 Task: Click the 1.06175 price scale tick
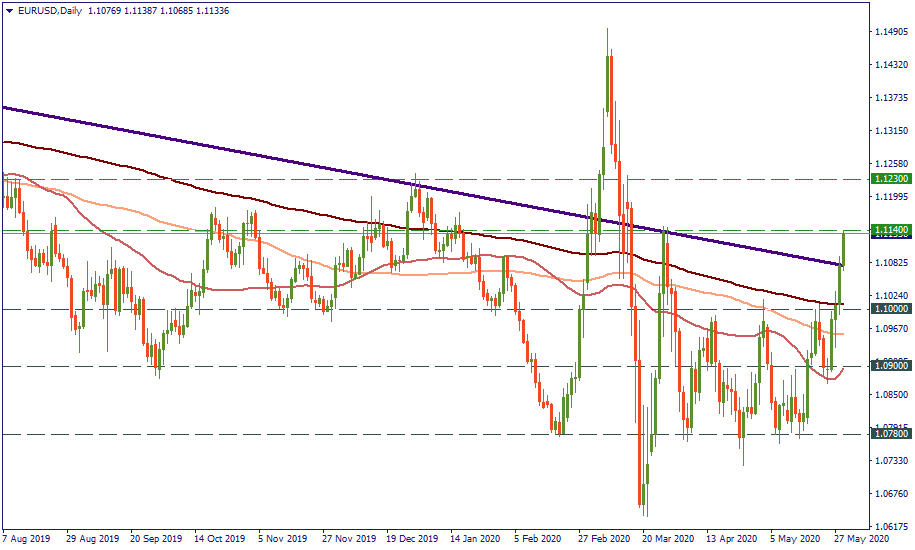(x=889, y=526)
